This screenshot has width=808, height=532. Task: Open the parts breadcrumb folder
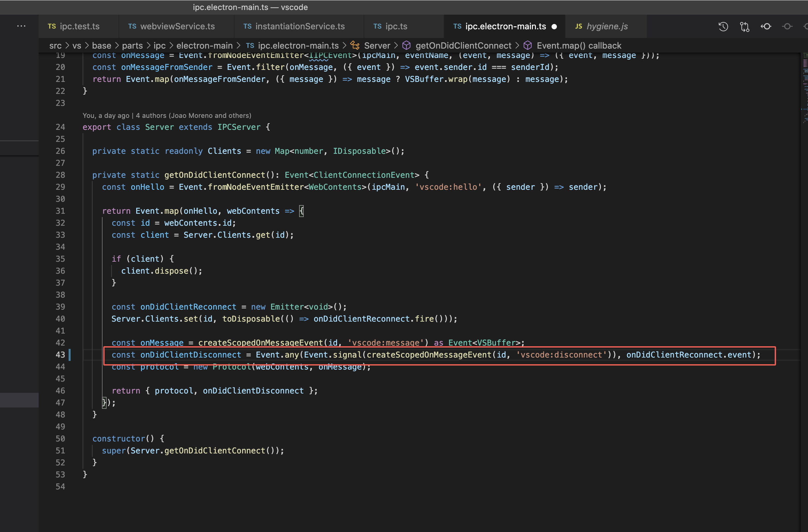[132, 46]
